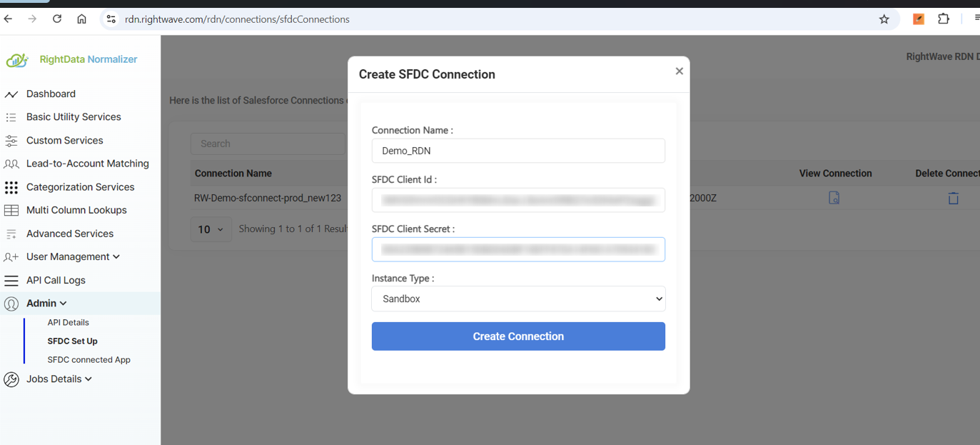The height and width of the screenshot is (445, 980).
Task: Click the Create Connection button
Action: [518, 336]
